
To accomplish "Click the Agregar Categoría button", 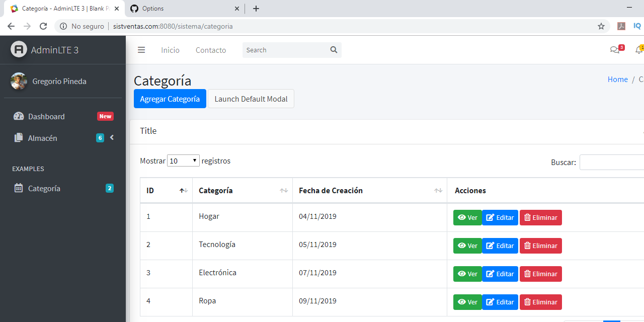I will click(x=170, y=99).
